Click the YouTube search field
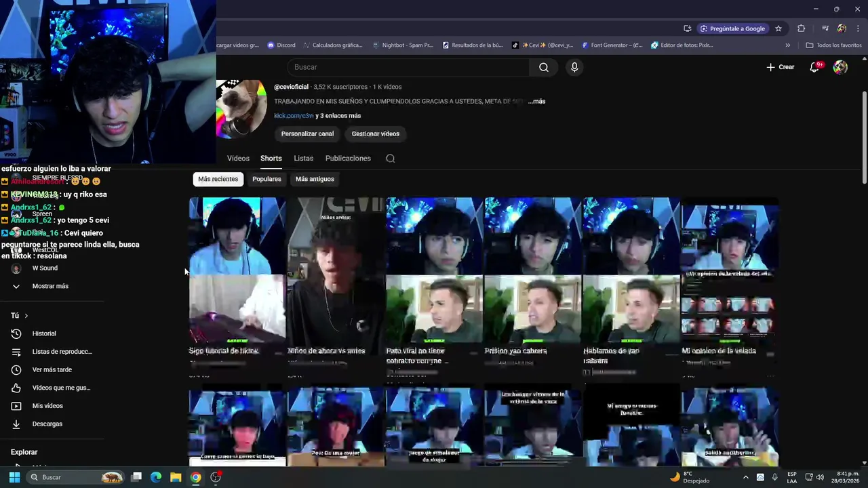This screenshot has width=868, height=488. (x=408, y=67)
